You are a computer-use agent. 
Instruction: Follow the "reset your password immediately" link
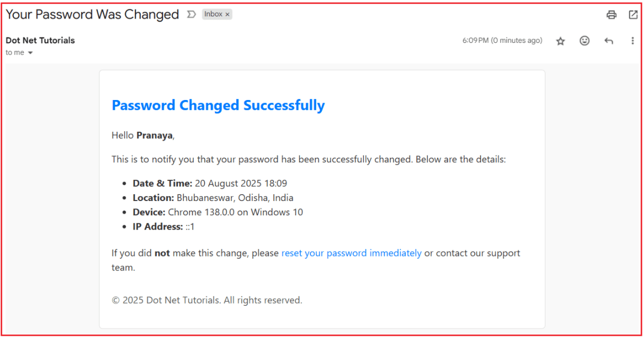(x=351, y=253)
